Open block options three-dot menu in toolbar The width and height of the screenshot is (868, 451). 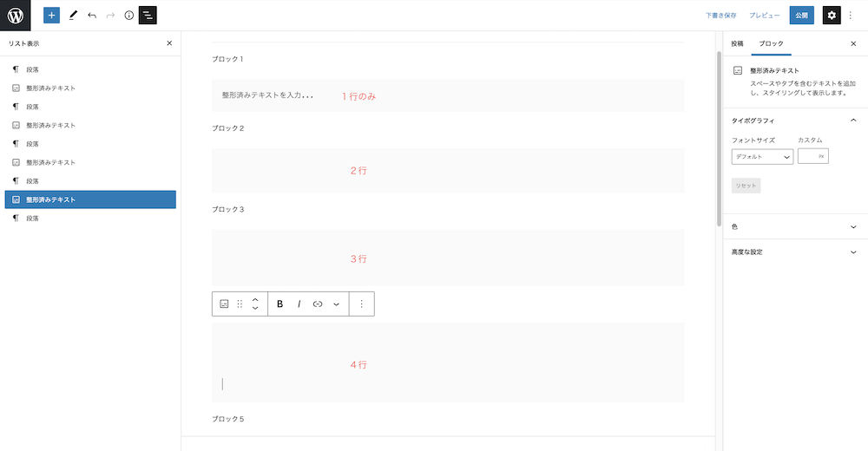361,304
